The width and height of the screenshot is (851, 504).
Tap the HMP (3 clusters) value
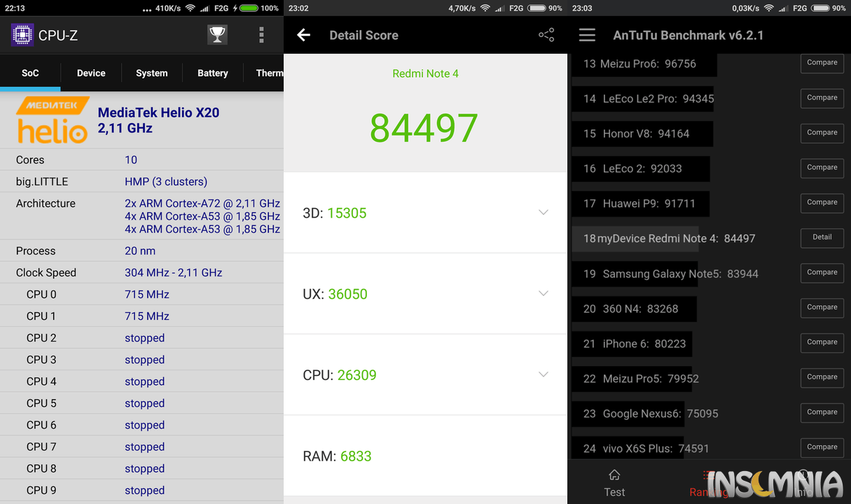166,181
